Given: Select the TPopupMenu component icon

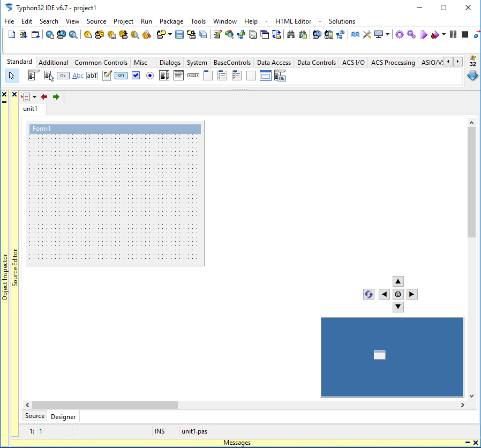Looking at the screenshot, I should tap(49, 76).
